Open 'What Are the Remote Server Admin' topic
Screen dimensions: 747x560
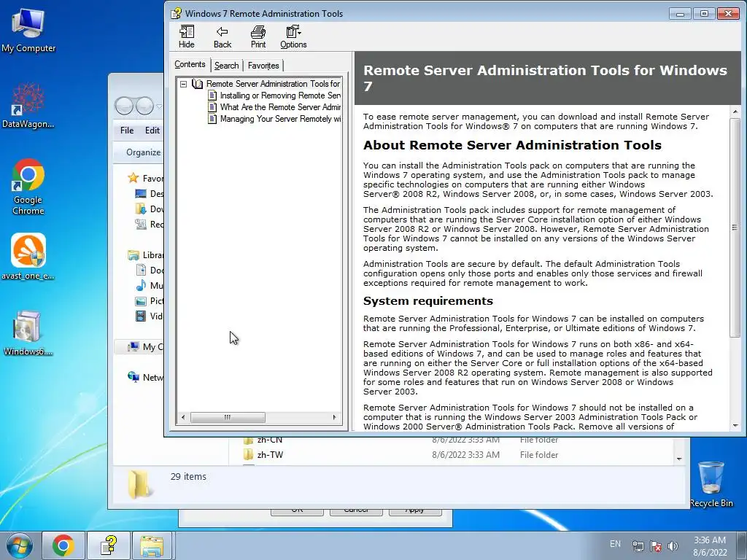280,107
